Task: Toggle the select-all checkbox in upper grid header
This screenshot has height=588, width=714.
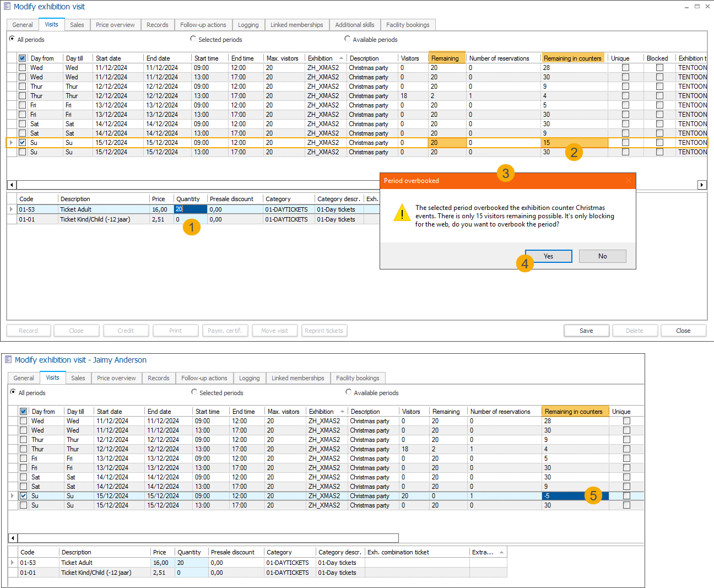Action: click(22, 58)
